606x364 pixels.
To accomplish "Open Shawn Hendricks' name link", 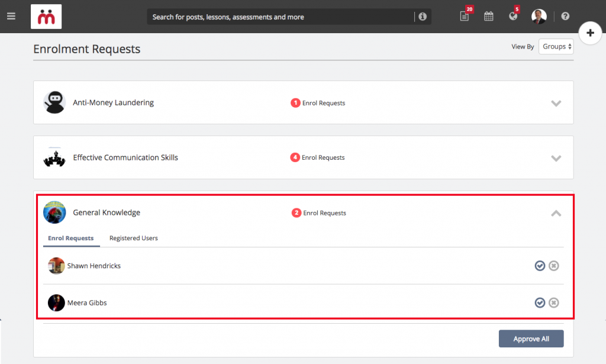I will point(94,266).
